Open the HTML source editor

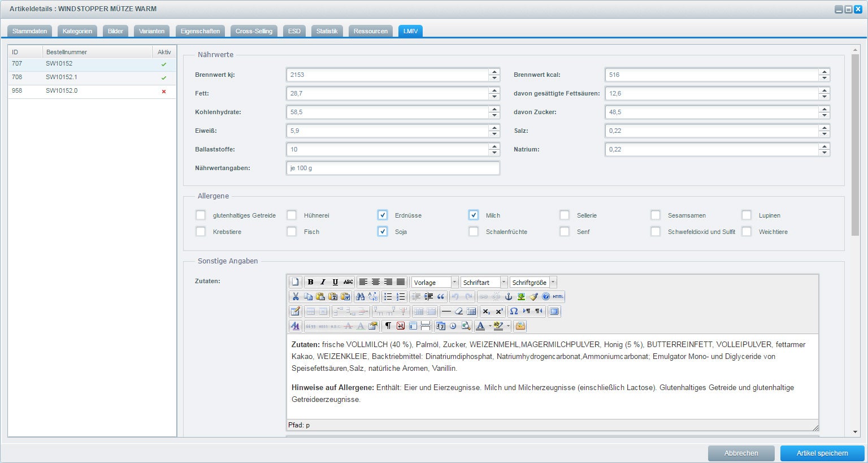tap(558, 297)
